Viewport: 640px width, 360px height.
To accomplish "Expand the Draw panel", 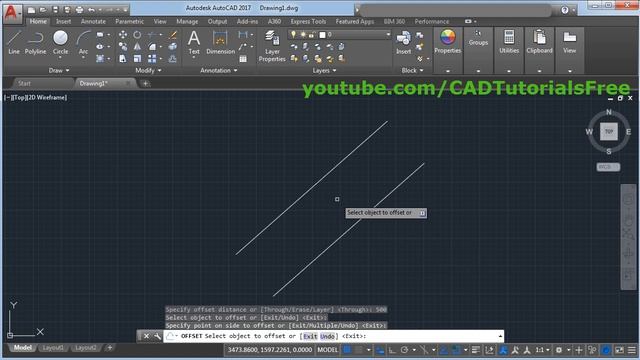I will coord(59,71).
